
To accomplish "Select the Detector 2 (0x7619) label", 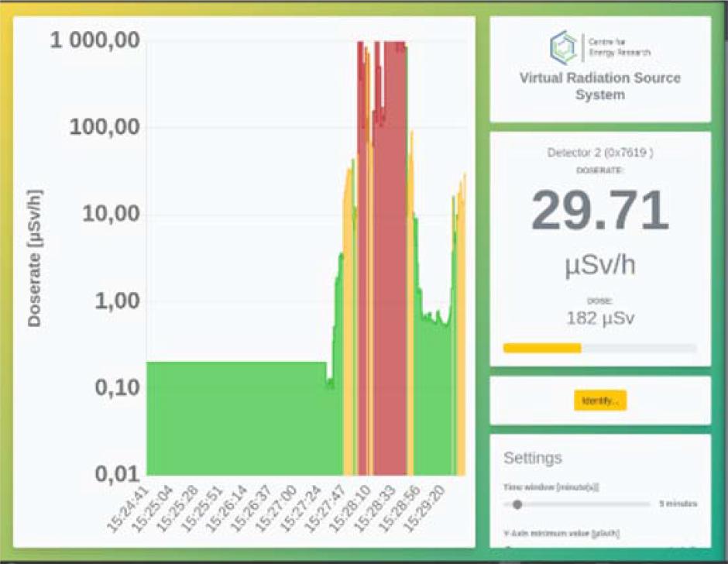I will [x=600, y=153].
